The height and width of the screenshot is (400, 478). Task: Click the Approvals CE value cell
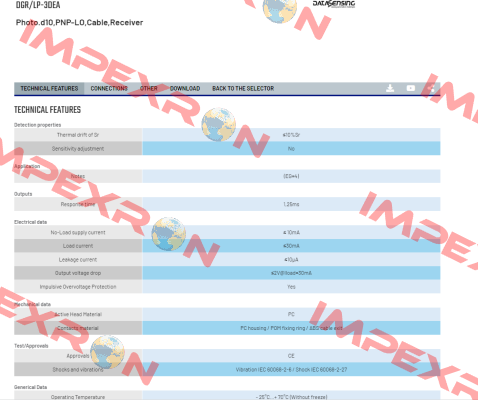point(291,356)
